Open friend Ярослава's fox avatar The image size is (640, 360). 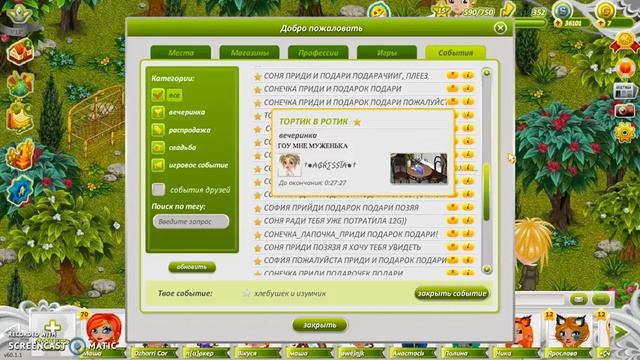coord(573,331)
